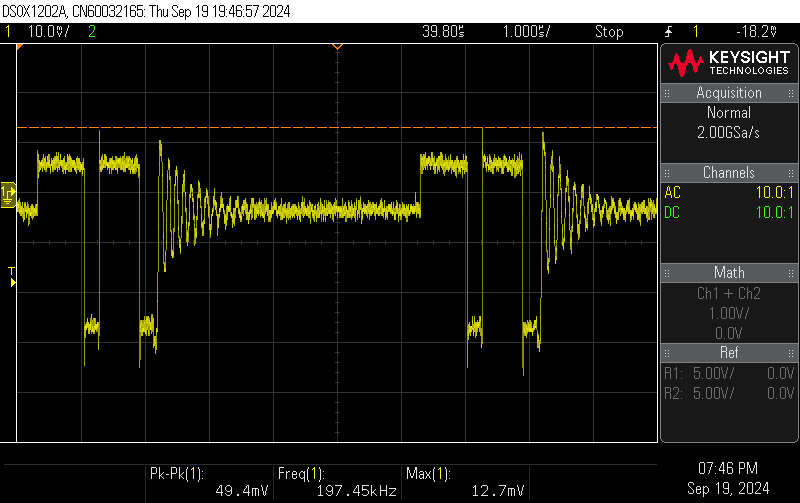Click the trigger source channel 1 indicator
Image resolution: width=800 pixels, height=503 pixels.
pos(696,32)
